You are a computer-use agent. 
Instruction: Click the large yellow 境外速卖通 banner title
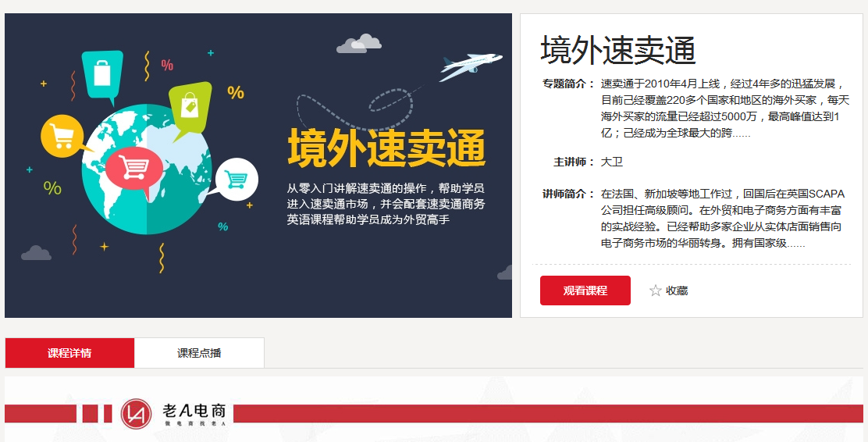[386, 148]
